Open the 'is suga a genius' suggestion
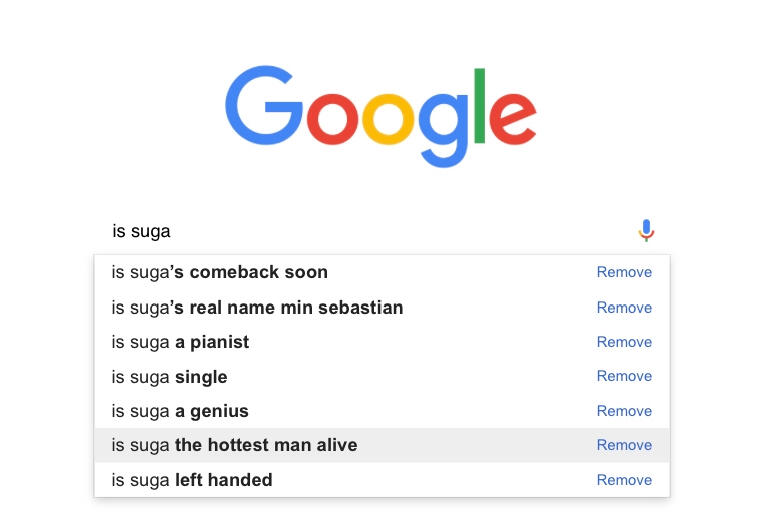Screen dimensions: 769x512 pyautogui.click(x=180, y=411)
